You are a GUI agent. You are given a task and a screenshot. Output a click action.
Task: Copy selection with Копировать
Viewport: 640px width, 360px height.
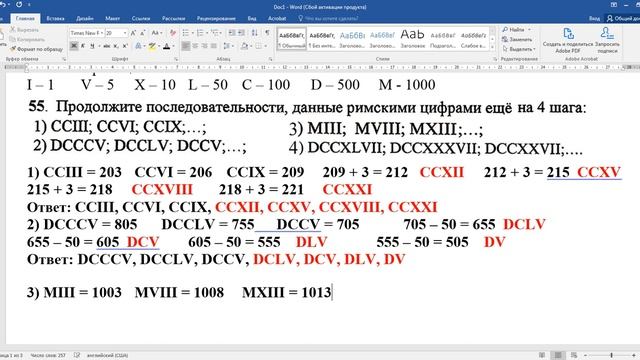(27, 39)
